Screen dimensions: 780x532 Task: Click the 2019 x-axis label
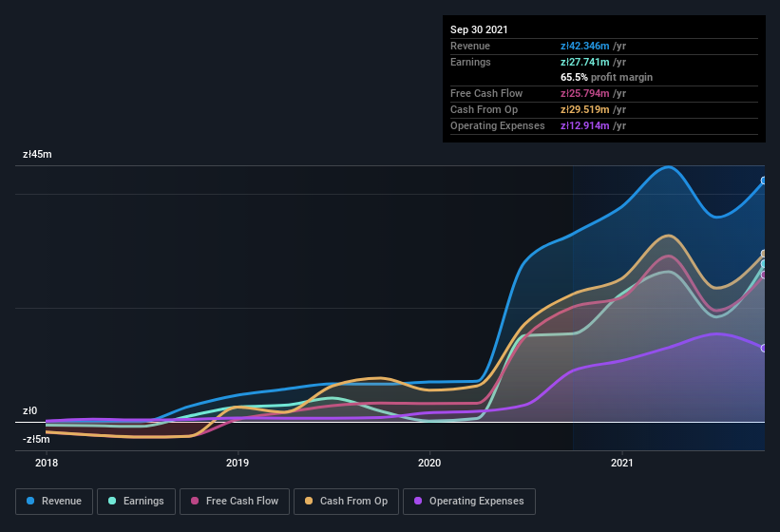238,463
